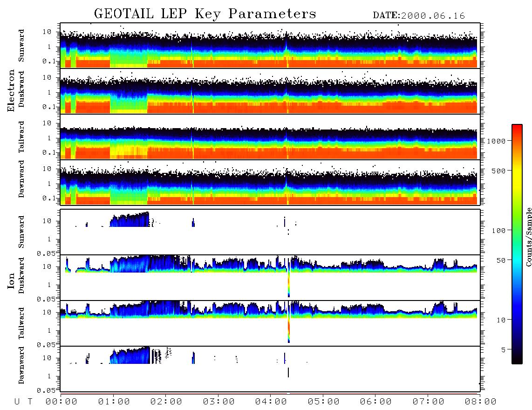The height and width of the screenshot is (410, 532).
Task: Click the "02:00" time axis label
Action: pos(166,402)
